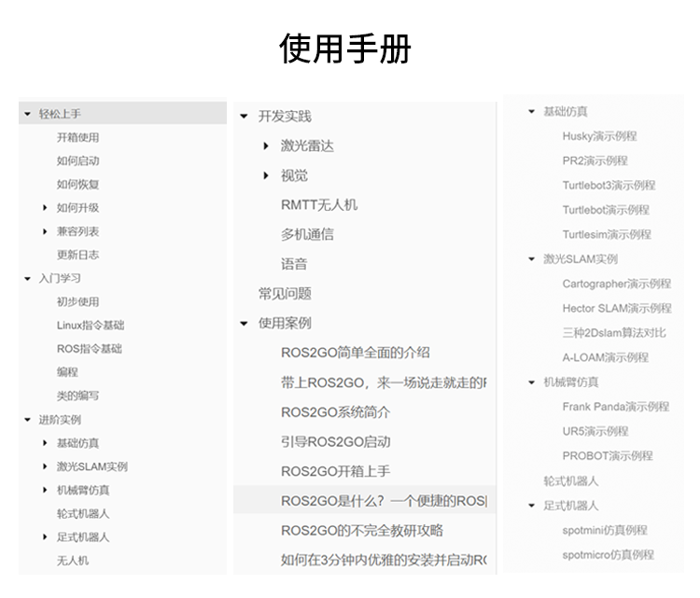
Task: Expand left panel 基础仿真 arrow
Action: coord(45,443)
